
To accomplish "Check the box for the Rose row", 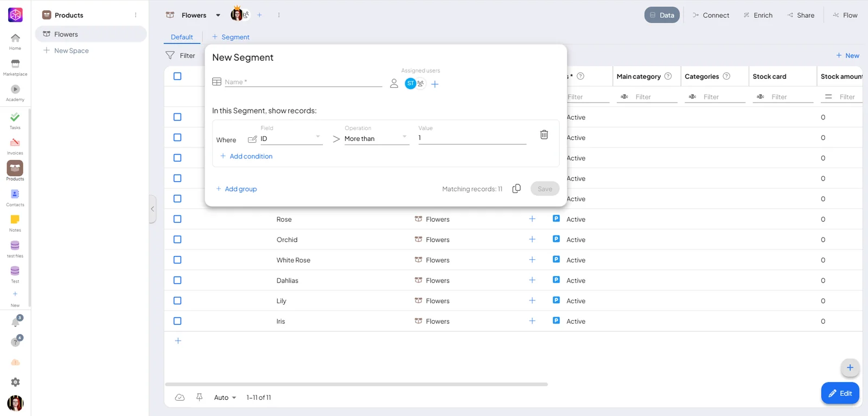I will click(177, 219).
